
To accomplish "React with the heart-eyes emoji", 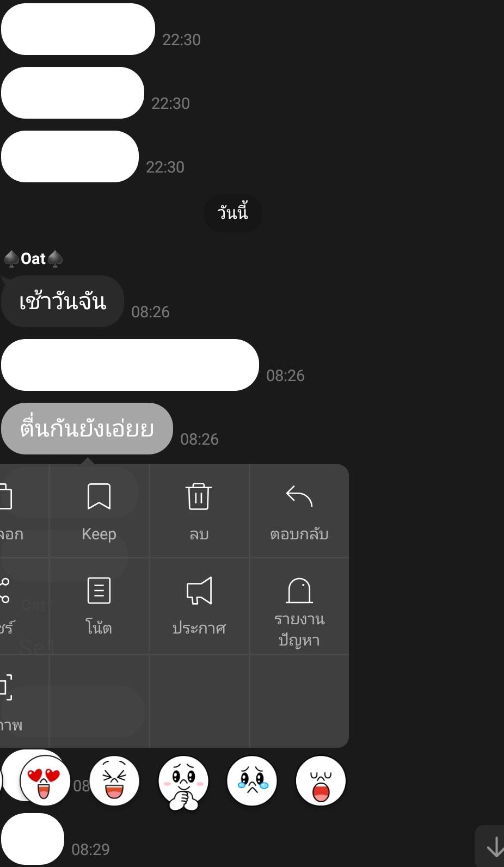I will click(x=45, y=780).
